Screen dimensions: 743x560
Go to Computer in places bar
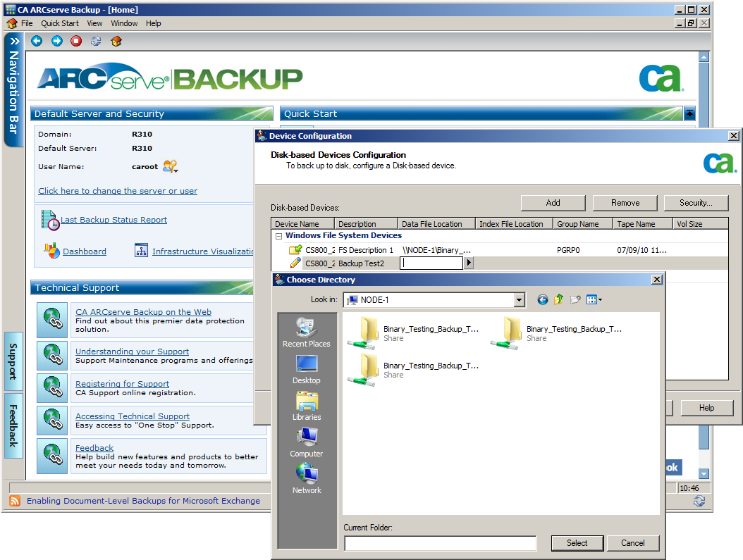(307, 442)
